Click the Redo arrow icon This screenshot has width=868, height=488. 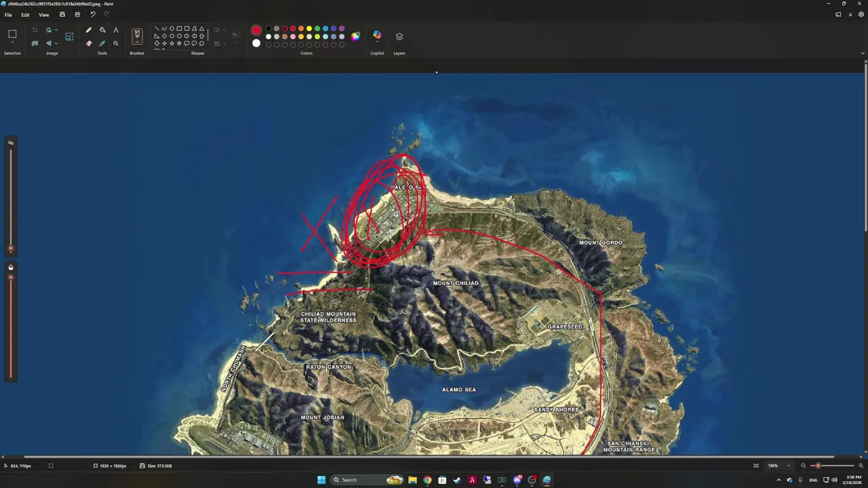click(106, 14)
